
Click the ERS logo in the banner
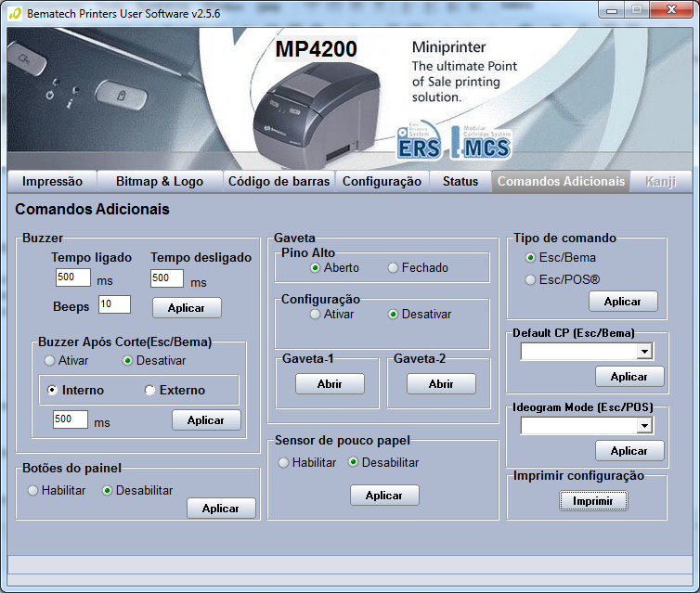click(419, 141)
